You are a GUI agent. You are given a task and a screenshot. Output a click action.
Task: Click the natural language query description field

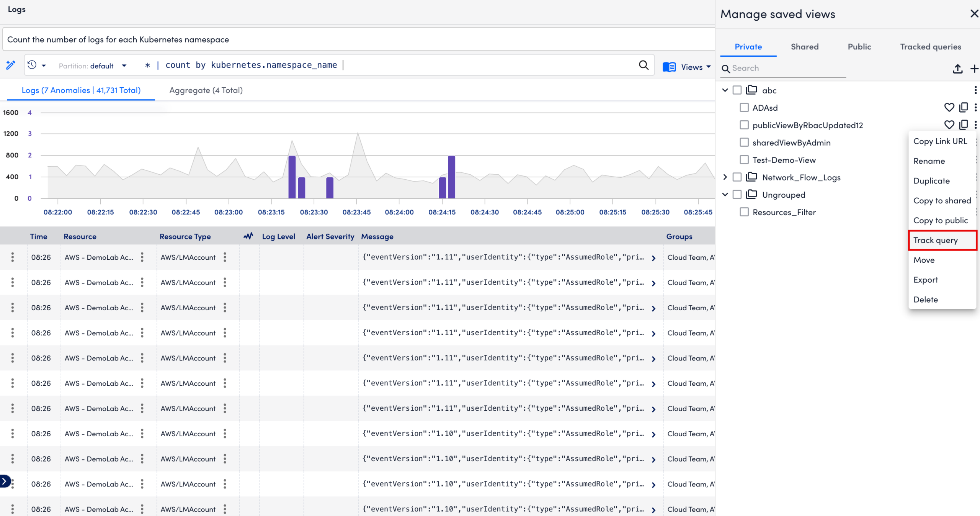pyautogui.click(x=358, y=39)
